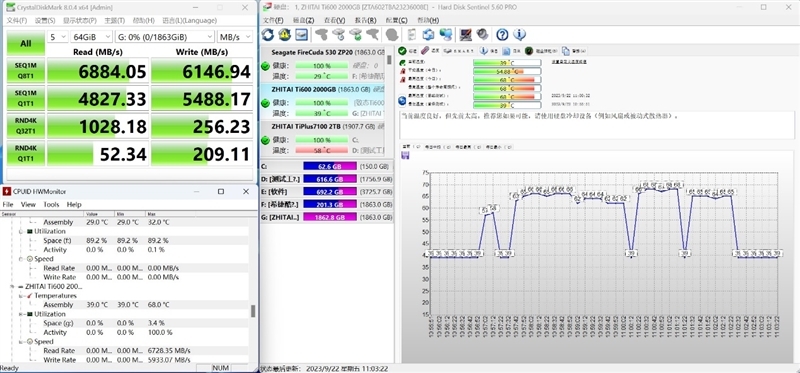This screenshot has width=800, height=373.
Task: Collapse Utilization above Space (f:) in HWMonitor
Action: point(22,232)
